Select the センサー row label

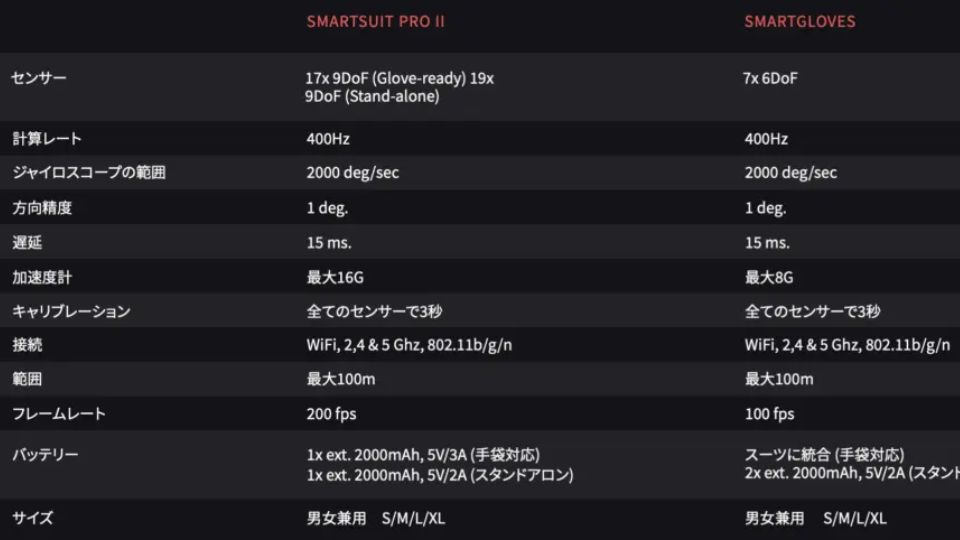(x=39, y=78)
